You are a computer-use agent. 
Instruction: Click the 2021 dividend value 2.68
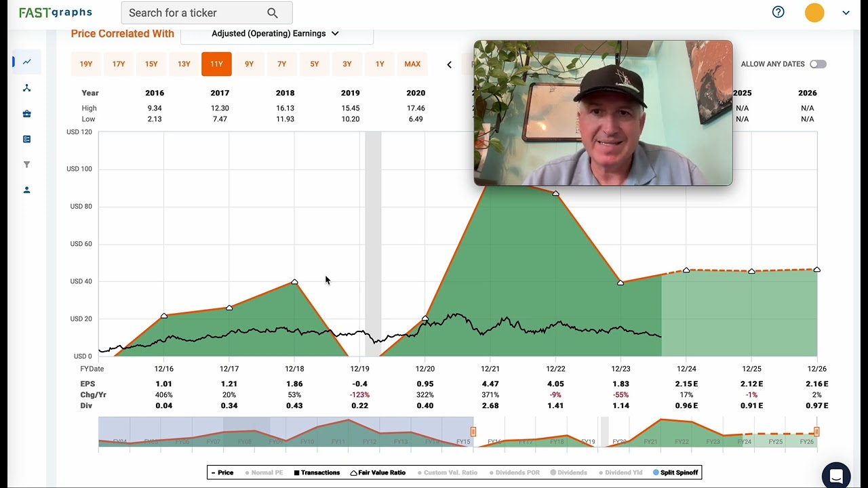click(x=490, y=406)
